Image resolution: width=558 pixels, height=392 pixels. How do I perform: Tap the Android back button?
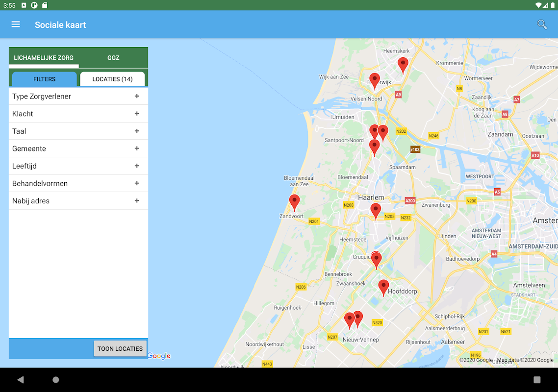(x=21, y=380)
